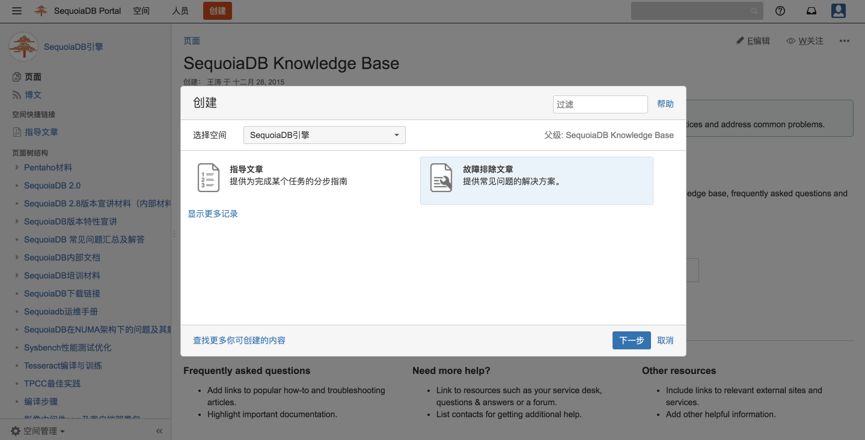Viewport: 865px width, 440px height.
Task: Click the pencil edit icon
Action: click(740, 41)
